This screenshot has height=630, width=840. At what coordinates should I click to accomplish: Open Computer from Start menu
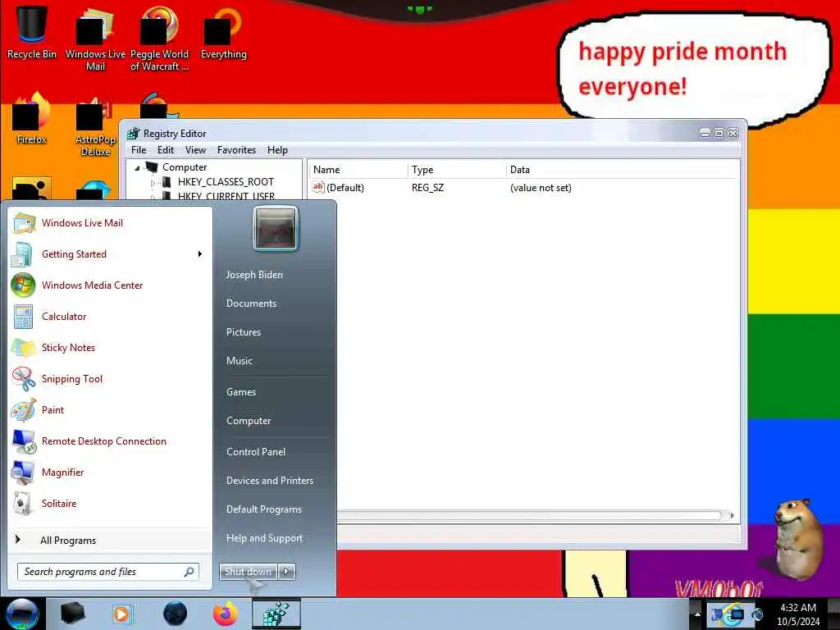click(249, 421)
